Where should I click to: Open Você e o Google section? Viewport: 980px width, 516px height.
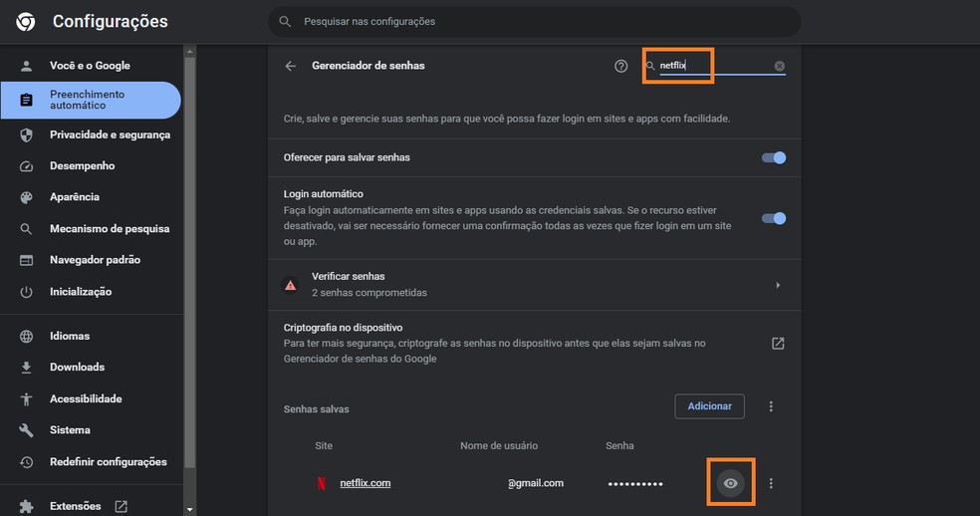(x=90, y=66)
